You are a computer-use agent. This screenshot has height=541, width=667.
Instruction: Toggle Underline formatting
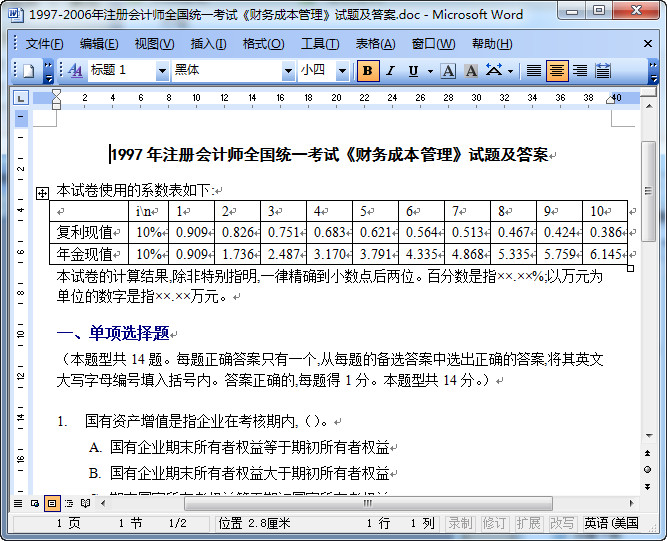click(x=413, y=71)
